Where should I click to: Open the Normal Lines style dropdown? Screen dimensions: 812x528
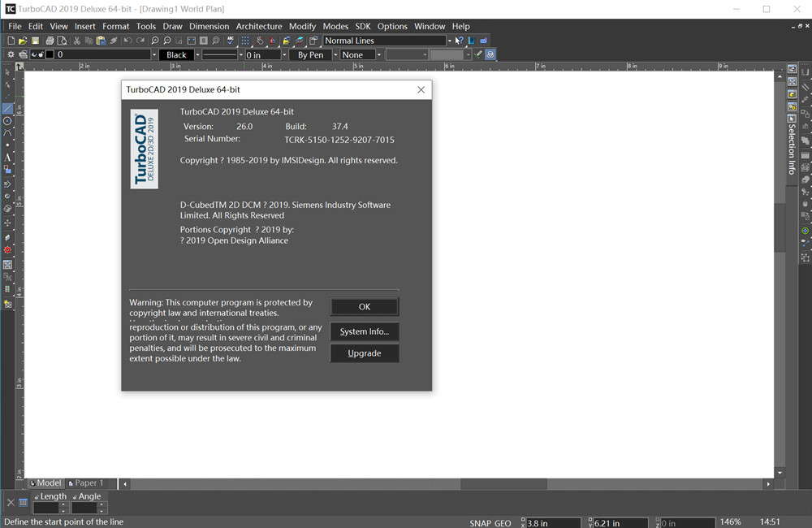coord(449,41)
